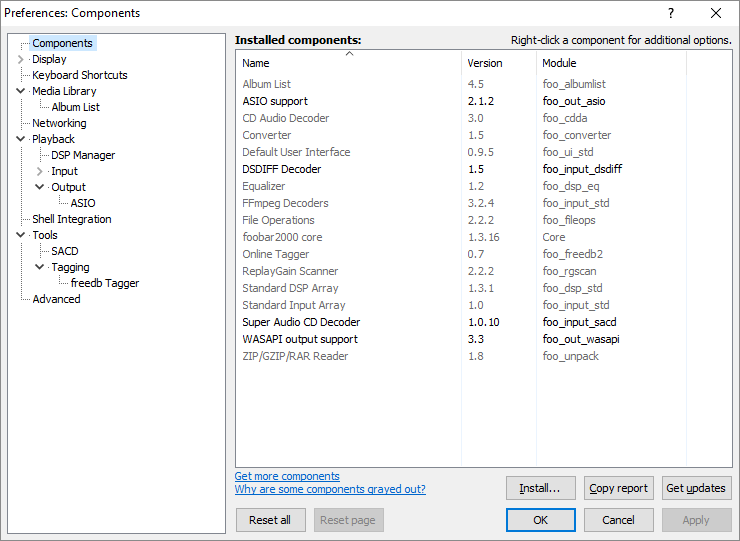Open the SACD preferences page
This screenshot has height=541, width=740.
point(65,252)
